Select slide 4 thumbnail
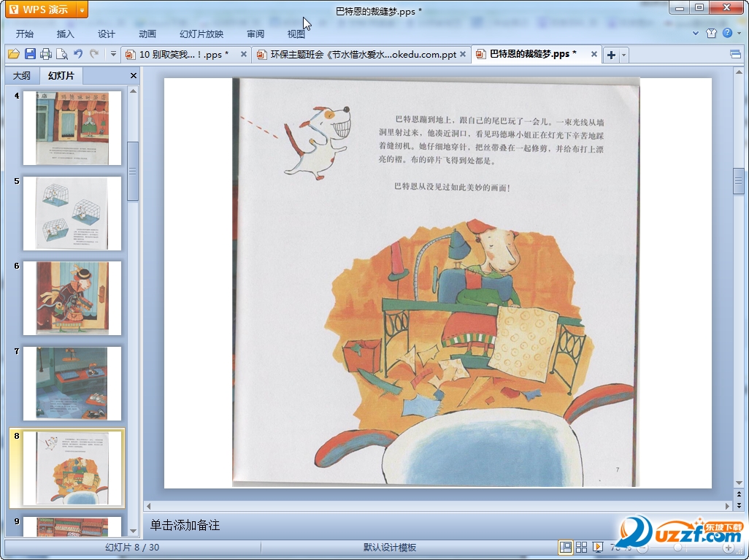This screenshot has height=560, width=749. coord(72,128)
